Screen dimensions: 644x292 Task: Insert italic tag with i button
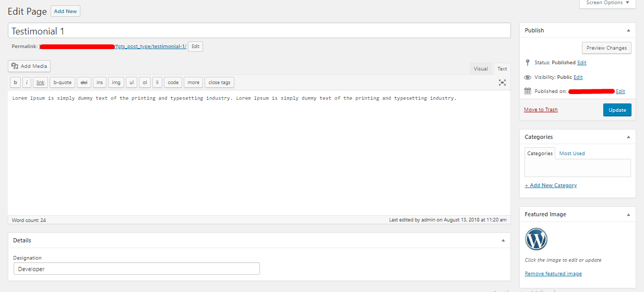click(x=27, y=83)
